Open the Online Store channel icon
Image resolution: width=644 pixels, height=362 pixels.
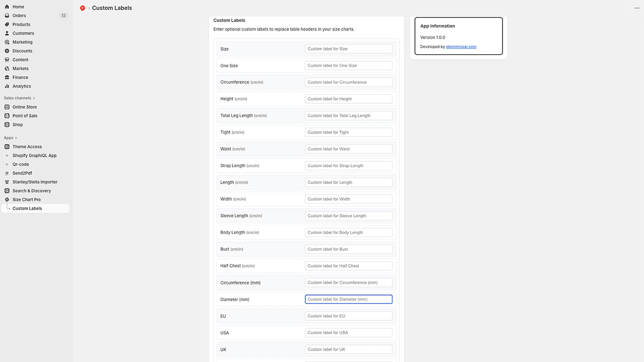7,107
